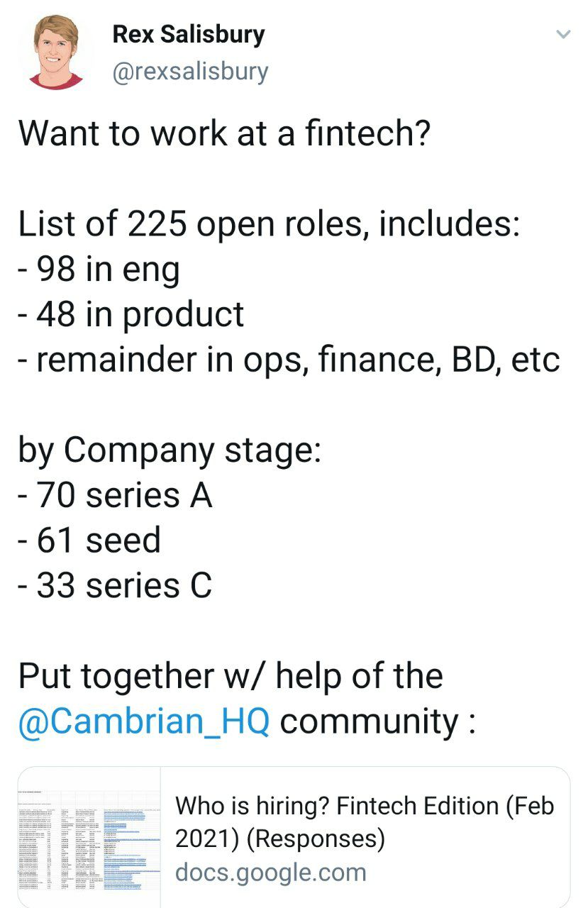Tap the "remainder in ops, finance, BD" line

pos(289,360)
